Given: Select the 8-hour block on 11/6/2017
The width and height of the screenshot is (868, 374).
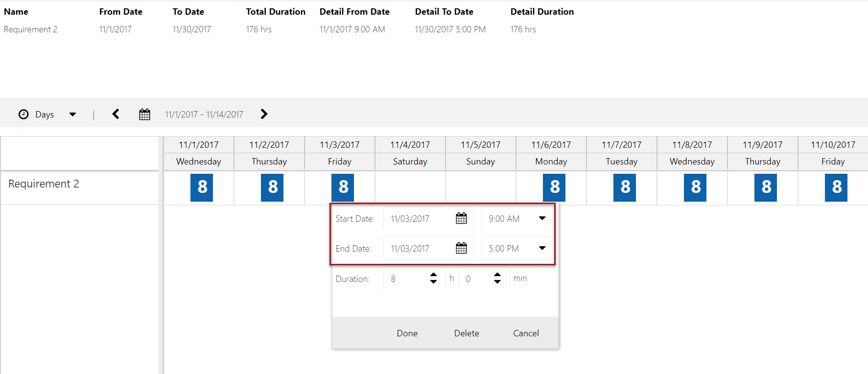Looking at the screenshot, I should [554, 187].
